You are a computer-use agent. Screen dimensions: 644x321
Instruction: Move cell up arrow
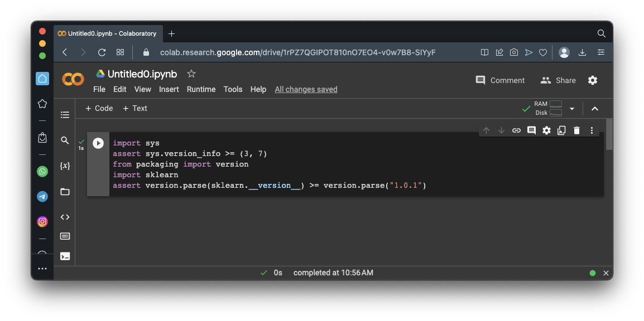(x=486, y=130)
